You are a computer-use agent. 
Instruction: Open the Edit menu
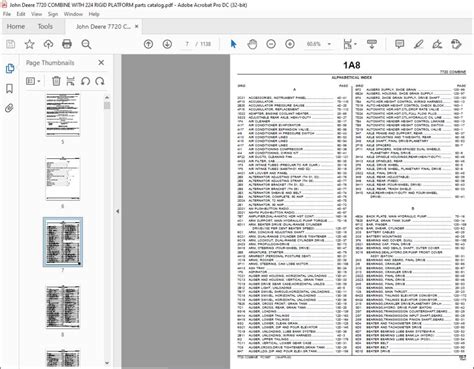[x=21, y=14]
